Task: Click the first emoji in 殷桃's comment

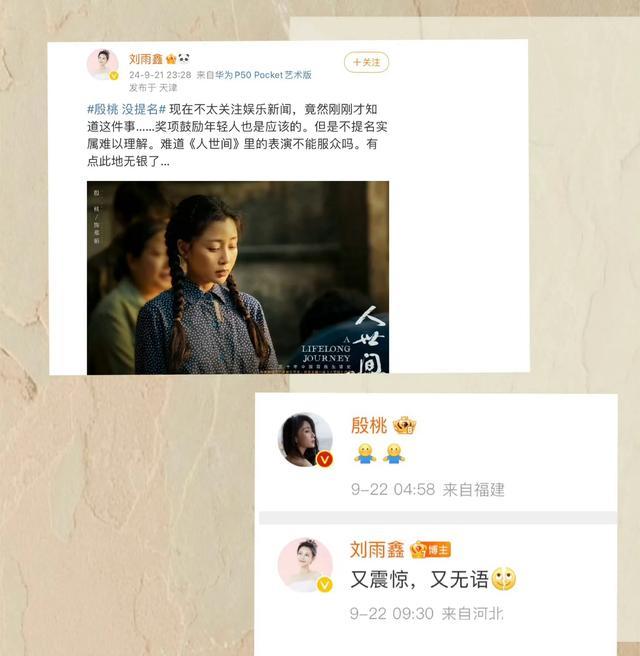Action: (x=365, y=454)
